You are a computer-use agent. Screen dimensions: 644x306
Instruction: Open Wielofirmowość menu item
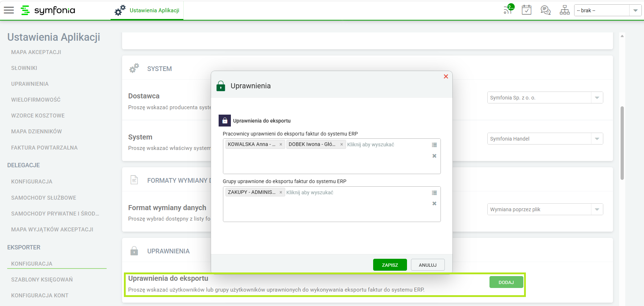click(36, 100)
